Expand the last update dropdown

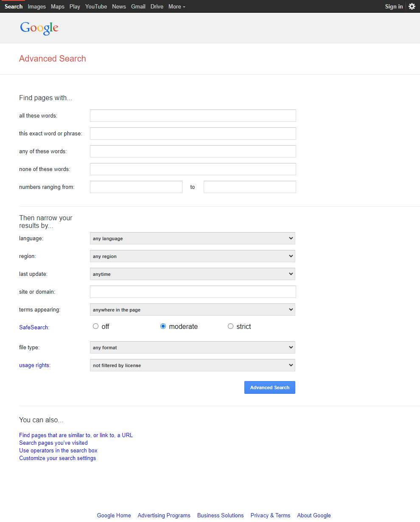tap(193, 274)
